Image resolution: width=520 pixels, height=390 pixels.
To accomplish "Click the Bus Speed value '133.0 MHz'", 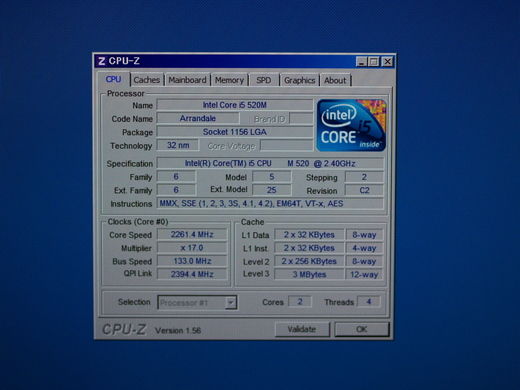I will pyautogui.click(x=192, y=261).
